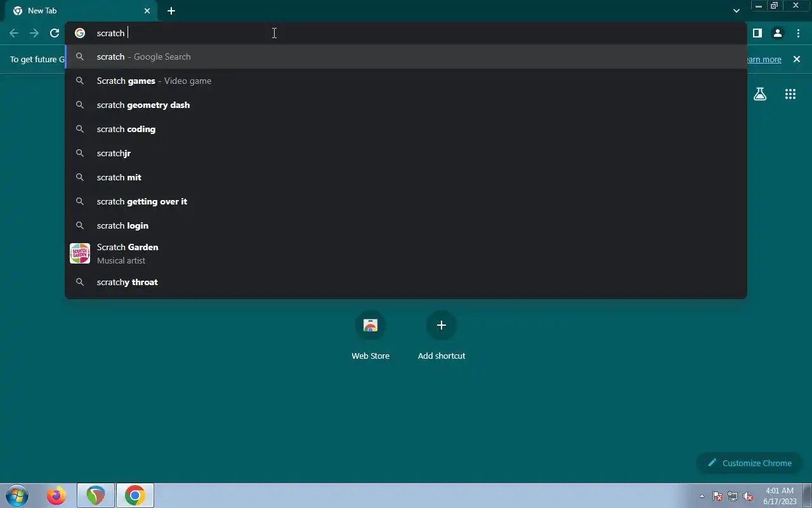Open a new tab with plus button
Screen dimensions: 812x508
(171, 11)
